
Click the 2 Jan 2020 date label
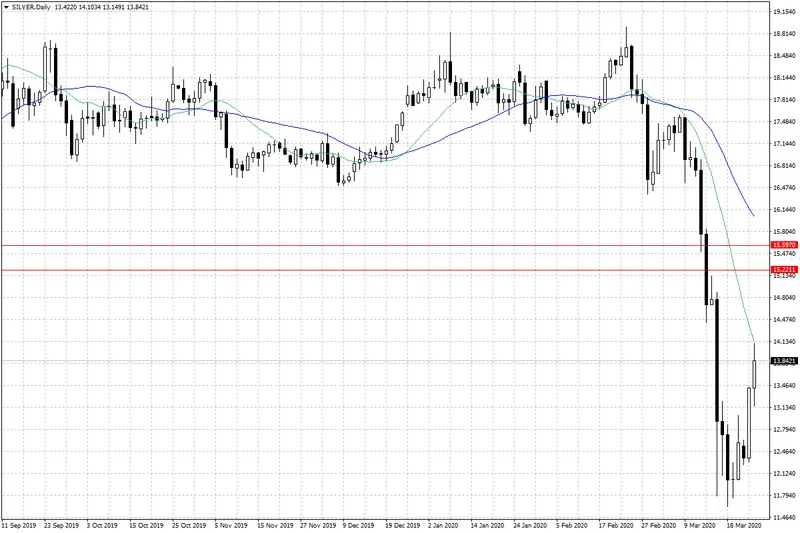[x=446, y=523]
